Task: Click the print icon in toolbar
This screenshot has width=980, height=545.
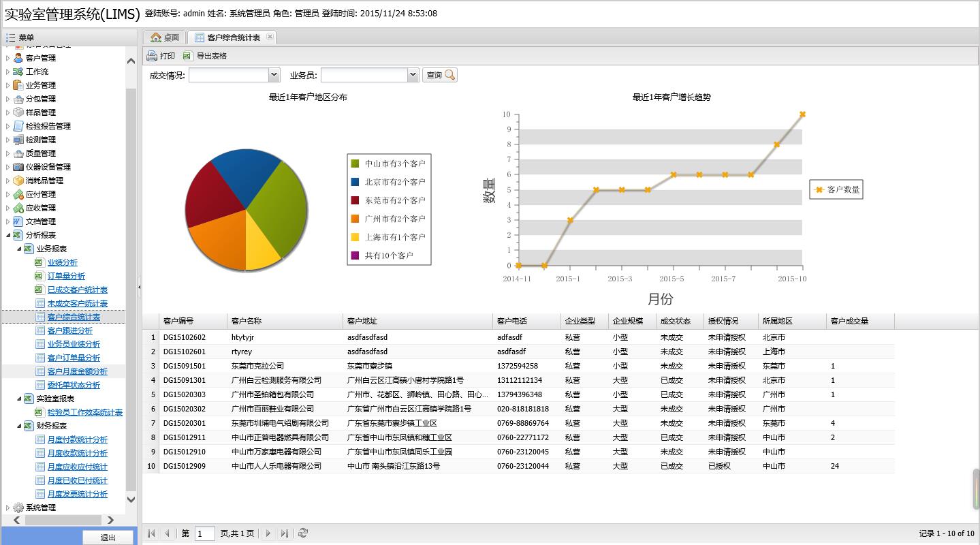Action: pos(152,56)
